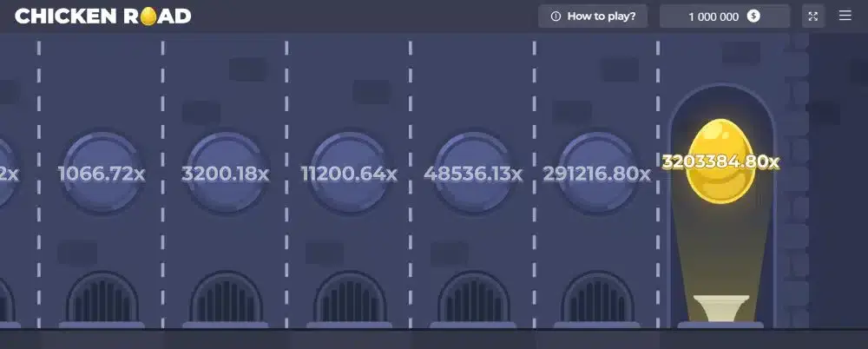This screenshot has height=349, width=868.
Task: Click the 1 000 000 balance field
Action: coord(725,16)
